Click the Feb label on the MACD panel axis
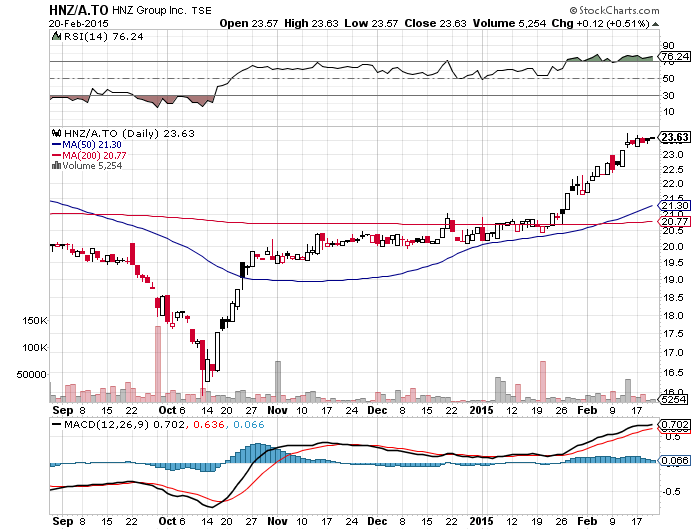Image resolution: width=700 pixels, height=530 pixels. 587,521
